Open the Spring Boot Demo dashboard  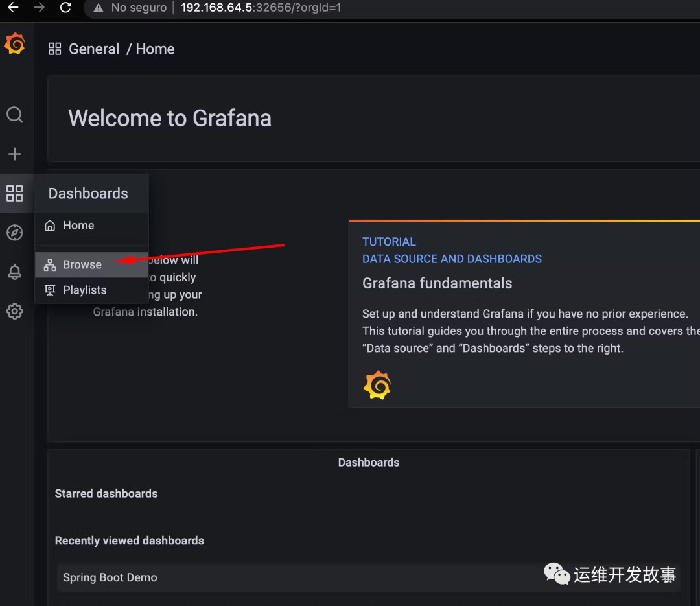110,577
